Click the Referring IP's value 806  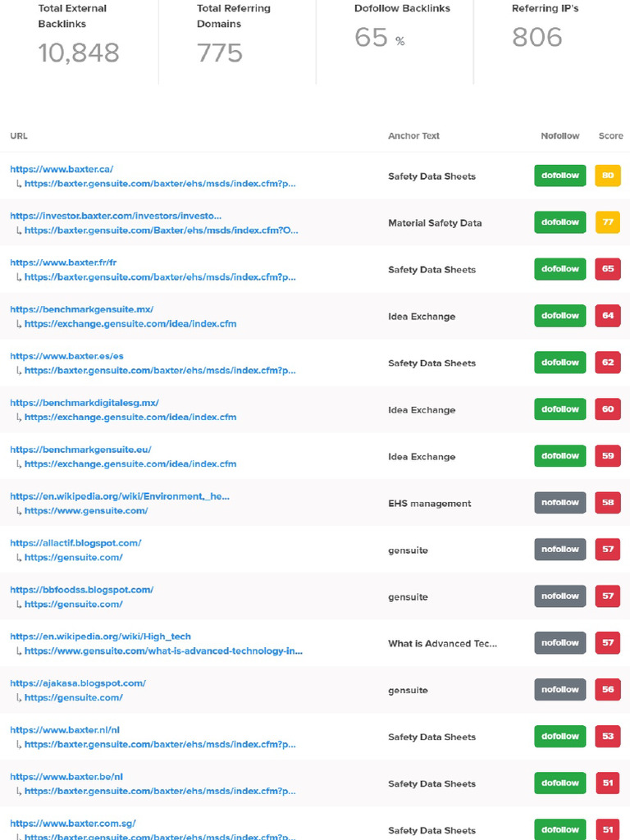click(536, 38)
